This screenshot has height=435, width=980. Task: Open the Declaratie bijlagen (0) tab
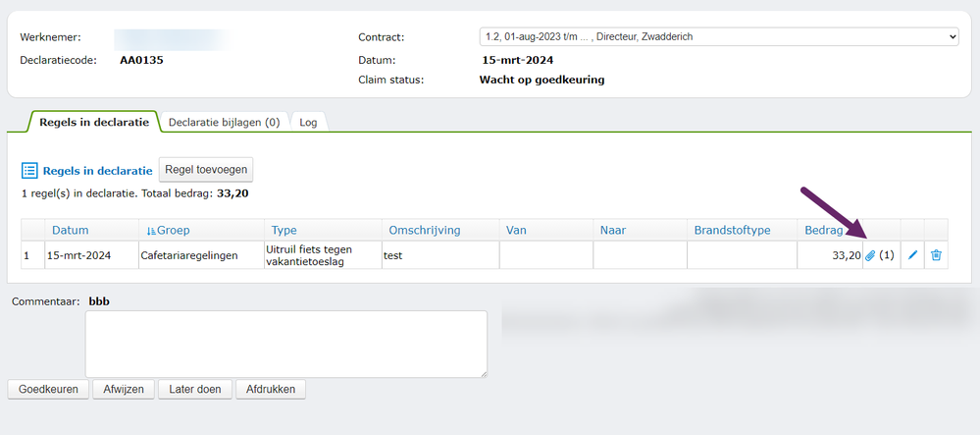[x=225, y=122]
